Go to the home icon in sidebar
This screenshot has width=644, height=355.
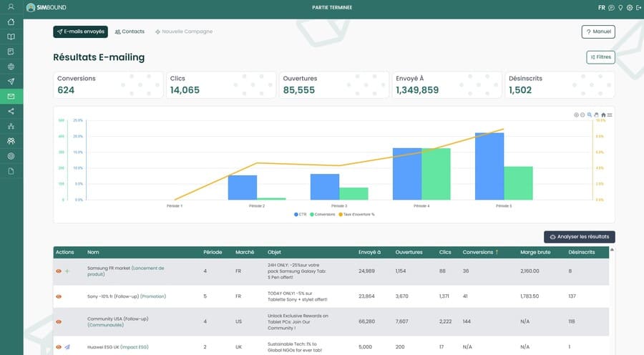click(11, 21)
